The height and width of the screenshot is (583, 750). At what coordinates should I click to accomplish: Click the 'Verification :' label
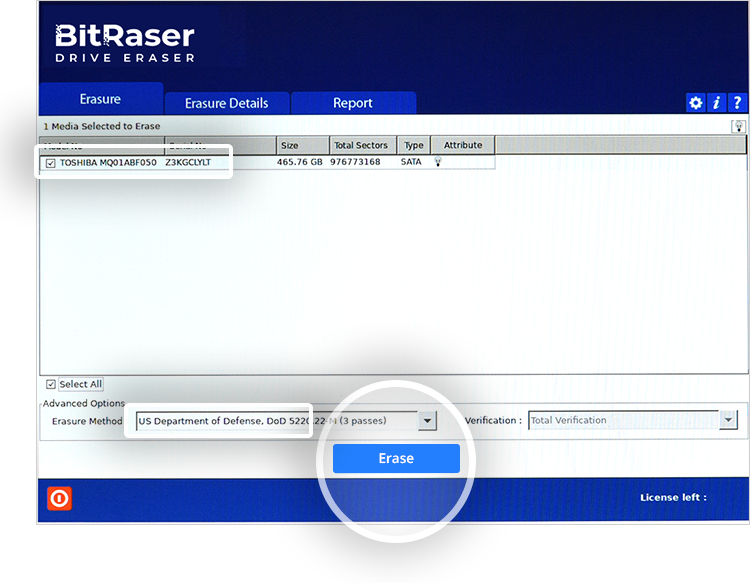coord(493,420)
